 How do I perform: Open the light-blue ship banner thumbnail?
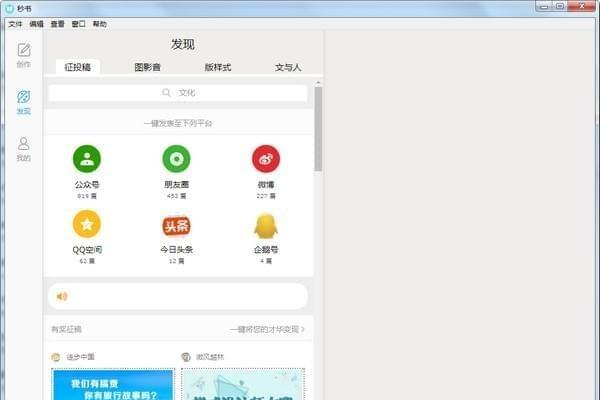click(x=243, y=384)
